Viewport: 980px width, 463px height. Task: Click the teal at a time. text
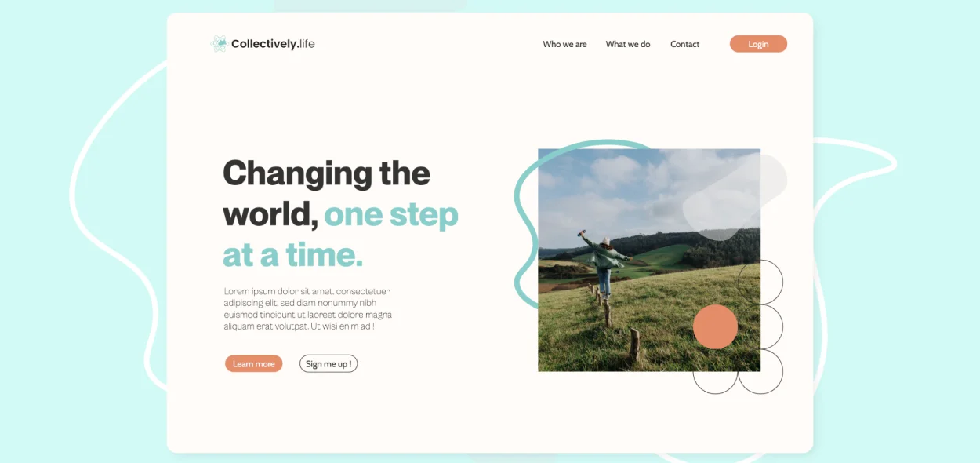pos(293,255)
